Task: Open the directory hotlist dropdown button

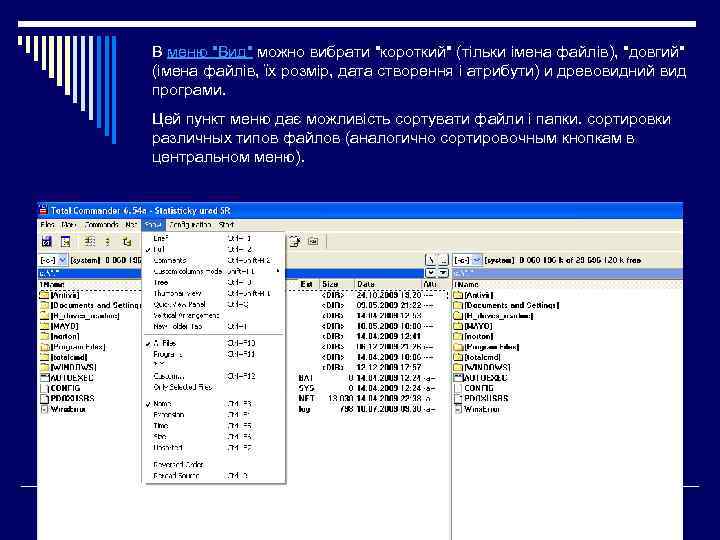Action: pos(431,273)
